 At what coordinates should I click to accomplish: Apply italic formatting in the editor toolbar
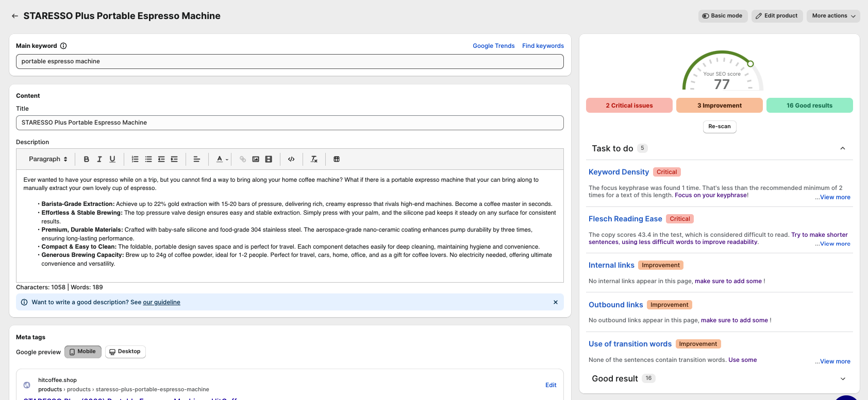[99, 160]
